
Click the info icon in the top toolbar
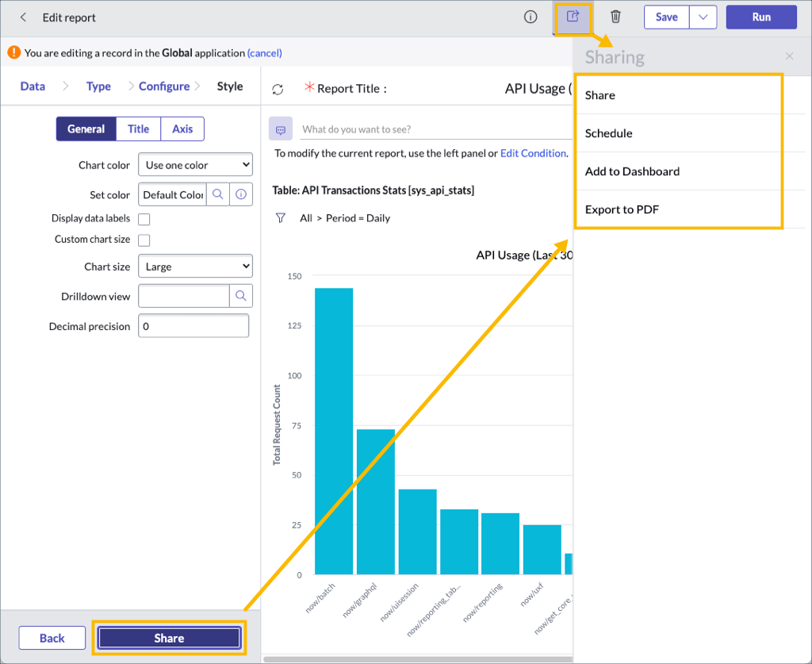pyautogui.click(x=530, y=17)
